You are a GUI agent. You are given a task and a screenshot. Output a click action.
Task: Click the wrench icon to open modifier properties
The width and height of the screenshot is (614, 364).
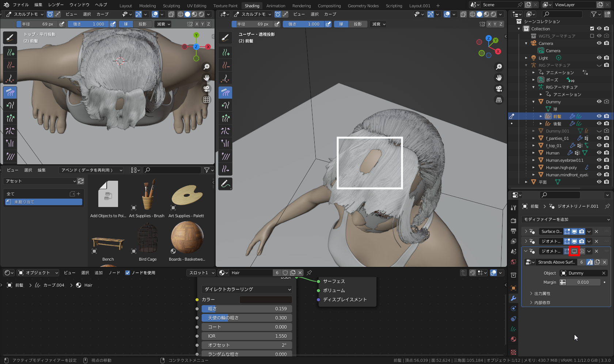(513, 298)
